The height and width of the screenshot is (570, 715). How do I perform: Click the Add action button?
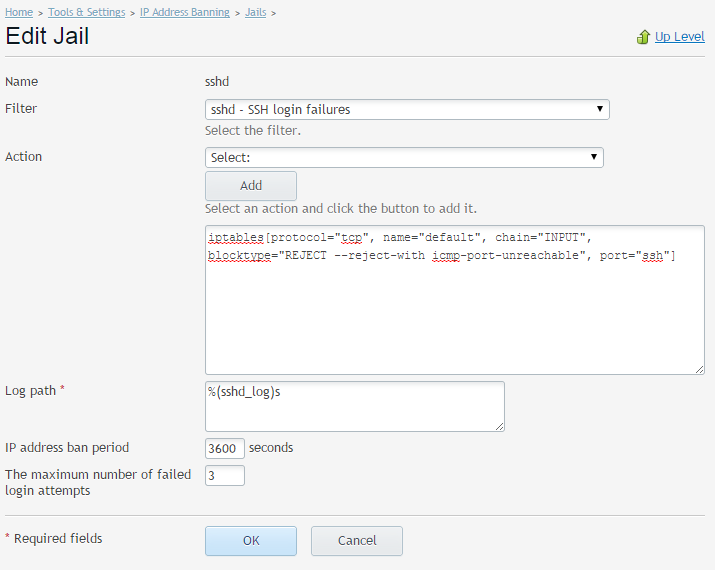tap(251, 186)
